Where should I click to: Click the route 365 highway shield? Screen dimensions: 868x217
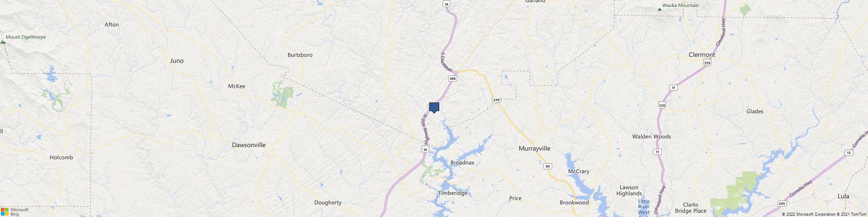click(x=782, y=203)
